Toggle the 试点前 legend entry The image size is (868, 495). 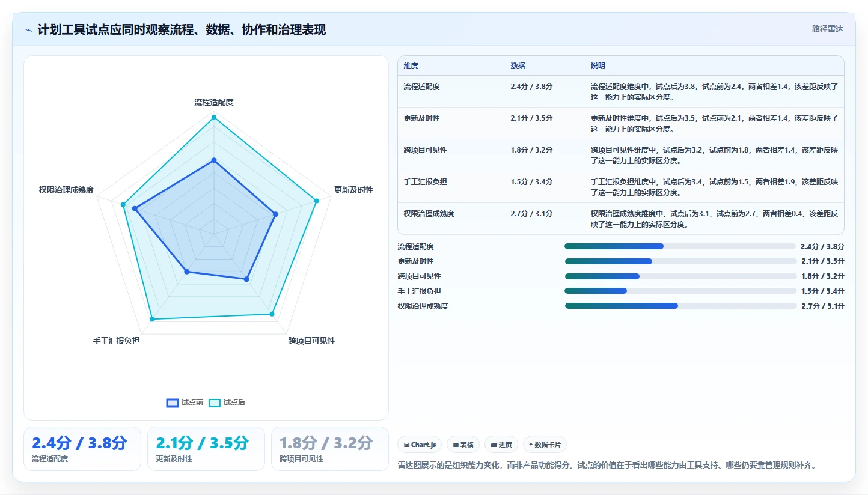point(185,402)
